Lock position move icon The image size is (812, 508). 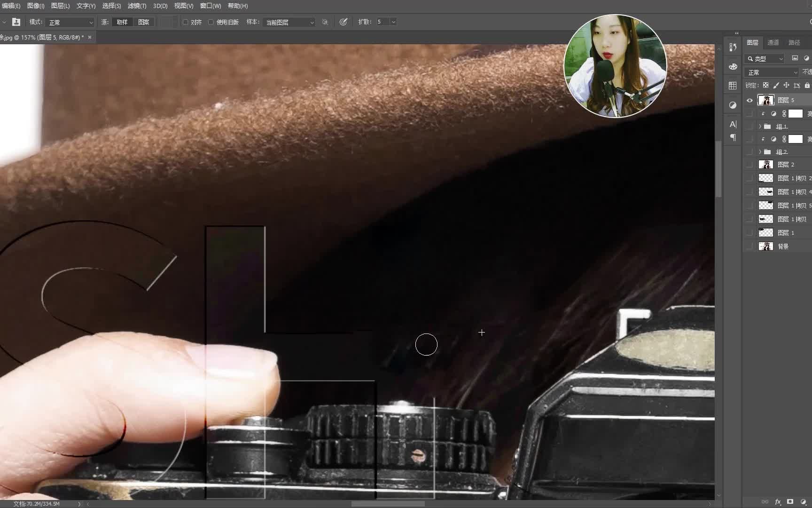[786, 85]
